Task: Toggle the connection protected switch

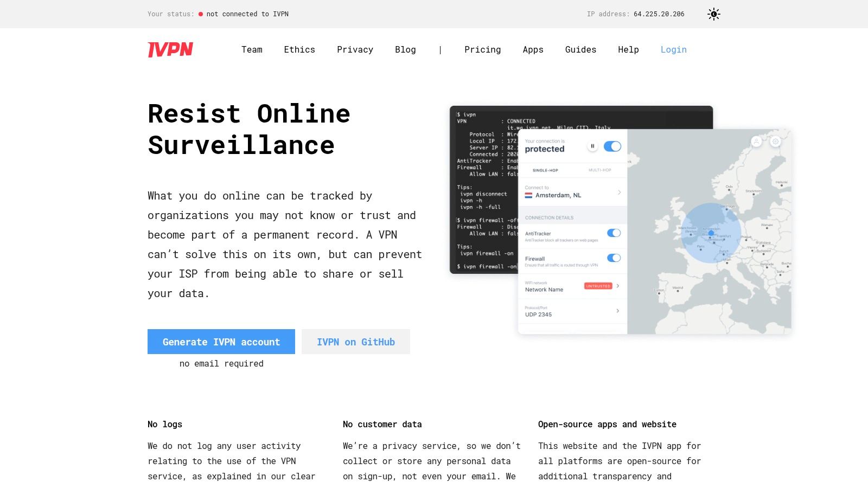Action: tap(612, 146)
